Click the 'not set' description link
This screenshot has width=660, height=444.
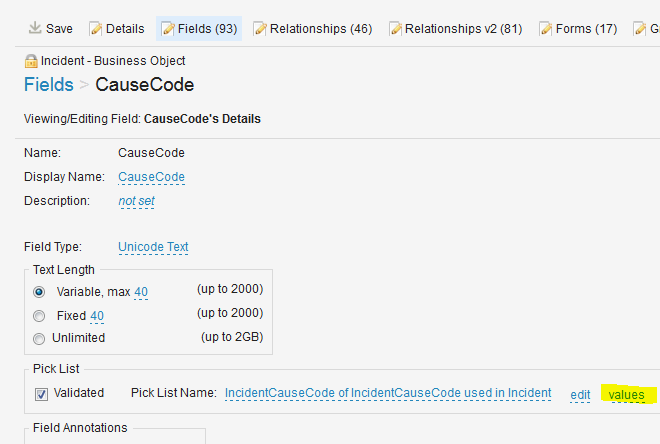[136, 201]
